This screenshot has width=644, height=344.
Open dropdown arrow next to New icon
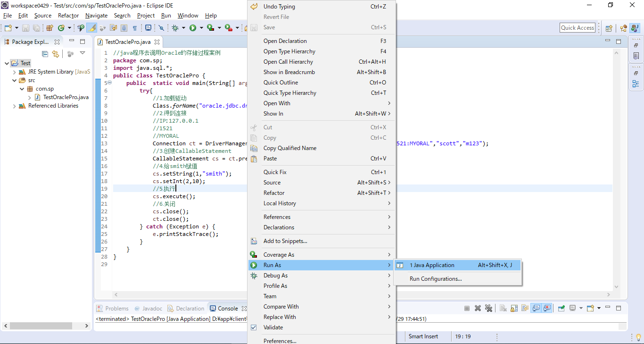17,28
